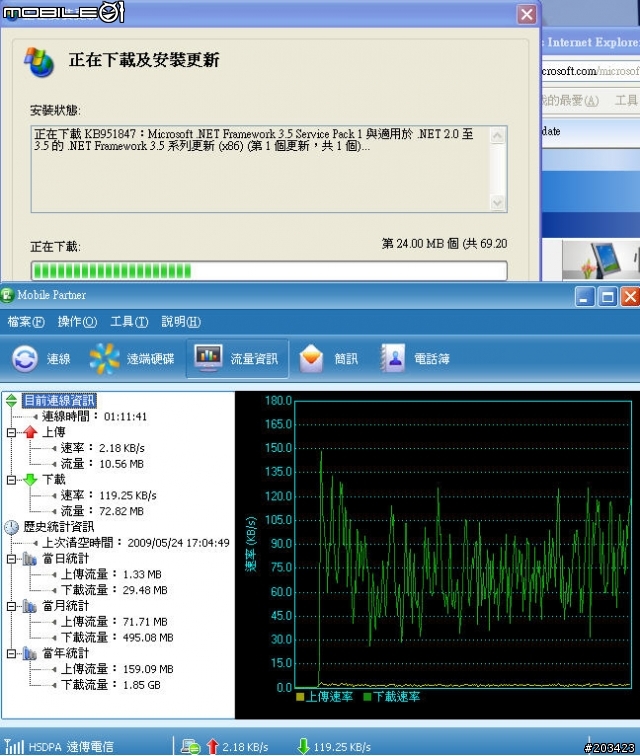This screenshot has width=640, height=756.
Task: Open the 工具(T) menu
Action: pyautogui.click(x=129, y=322)
